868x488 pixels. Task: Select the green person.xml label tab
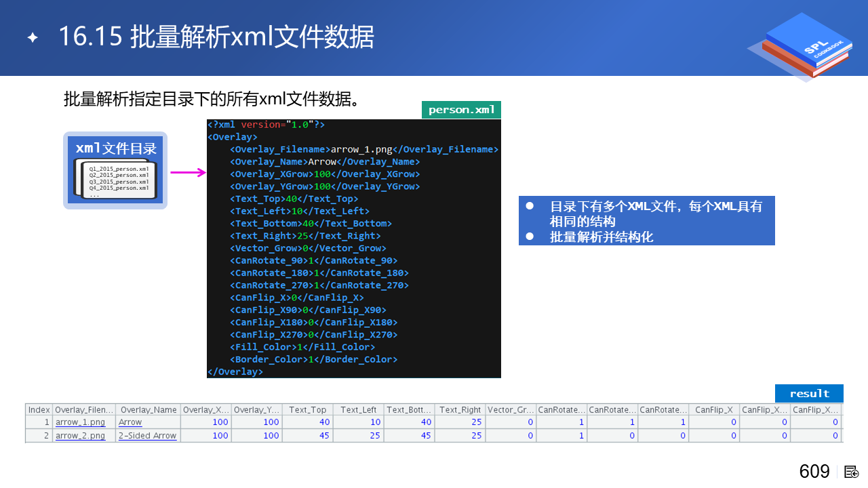[461, 110]
